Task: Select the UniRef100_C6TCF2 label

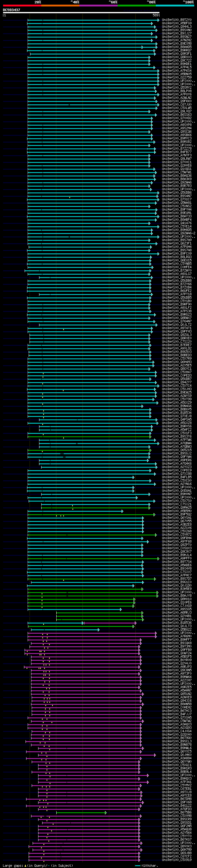Action: point(177,857)
